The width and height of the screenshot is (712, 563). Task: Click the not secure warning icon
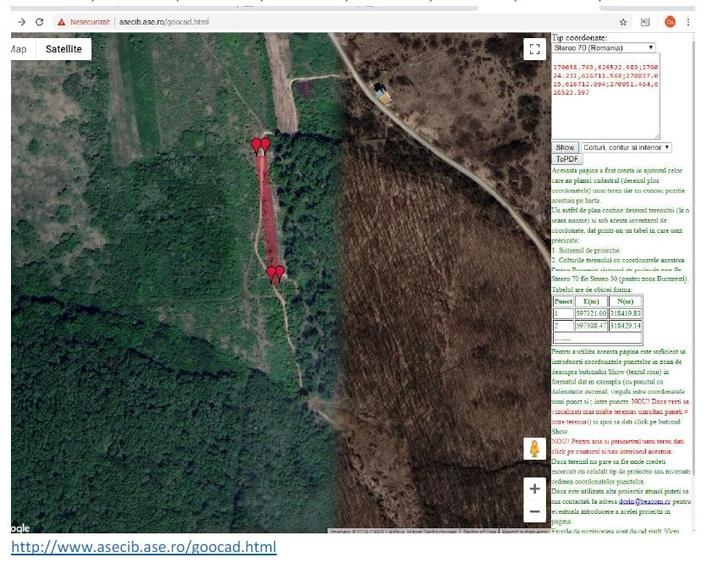(x=61, y=22)
